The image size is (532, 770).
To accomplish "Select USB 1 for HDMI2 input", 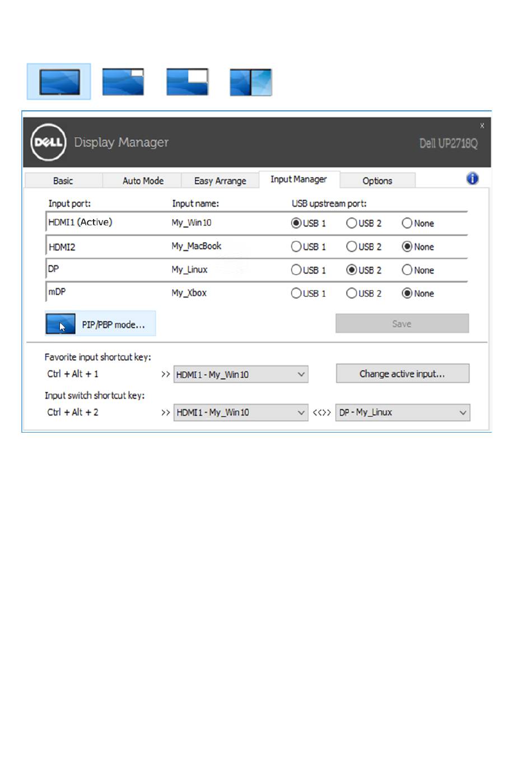I will 296,247.
